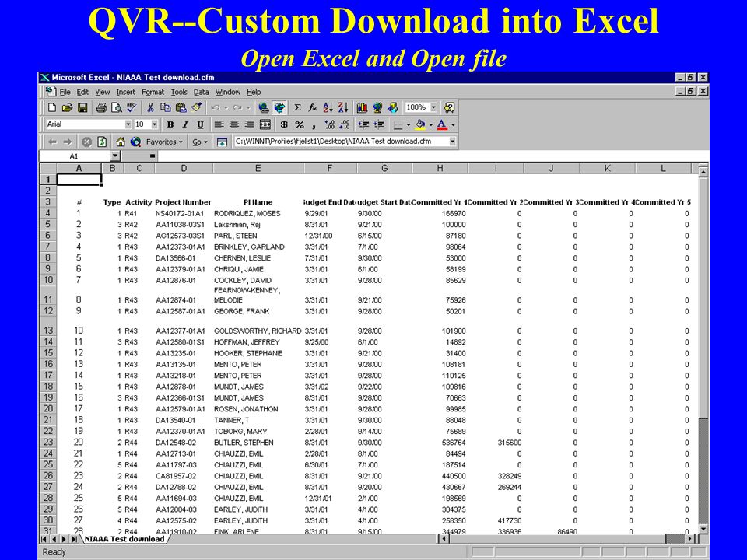Select the NIAAA Test download sheet tab
Viewport: 747px width, 560px height.
tap(124, 539)
